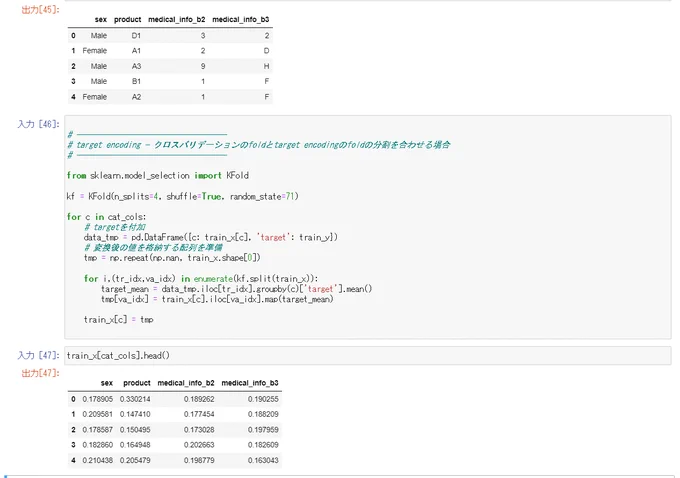Click the value 0.198779 in medical_info_b2
Screen dimensions: 680x478
(x=199, y=461)
